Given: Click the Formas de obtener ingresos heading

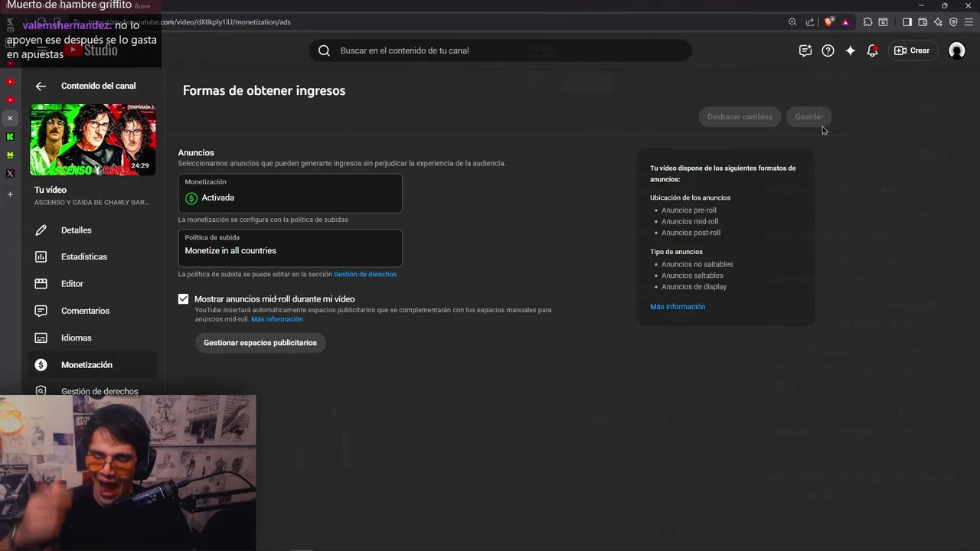Looking at the screenshot, I should click(264, 90).
